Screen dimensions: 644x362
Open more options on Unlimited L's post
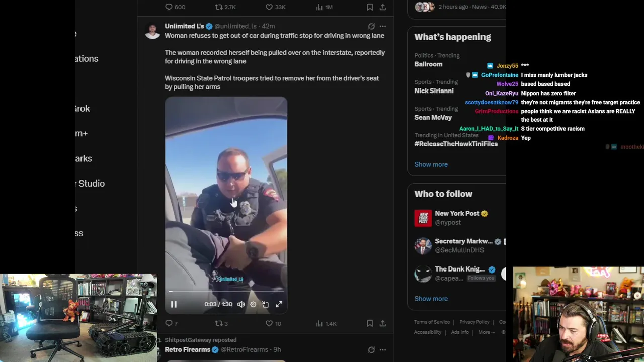coord(383,26)
